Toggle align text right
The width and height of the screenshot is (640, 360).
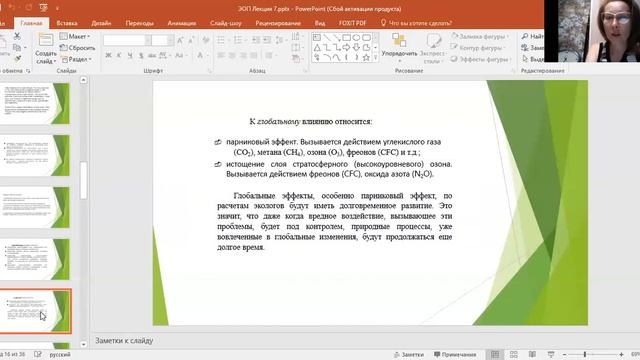(243, 55)
